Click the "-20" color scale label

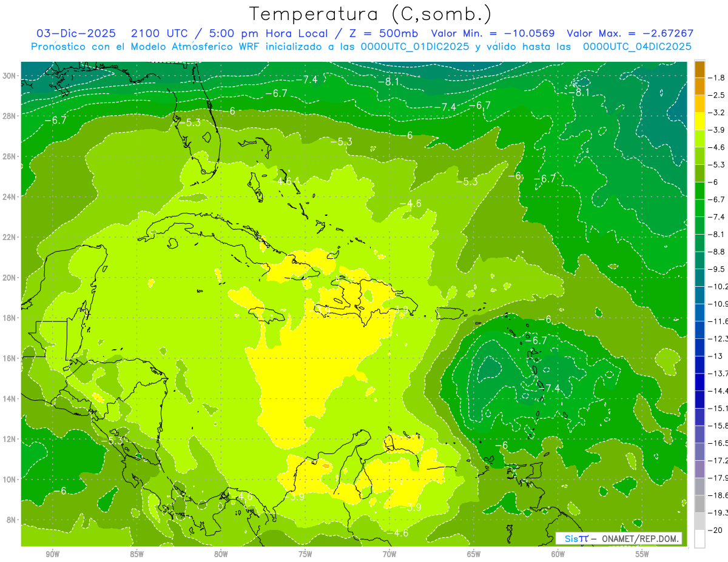click(714, 529)
